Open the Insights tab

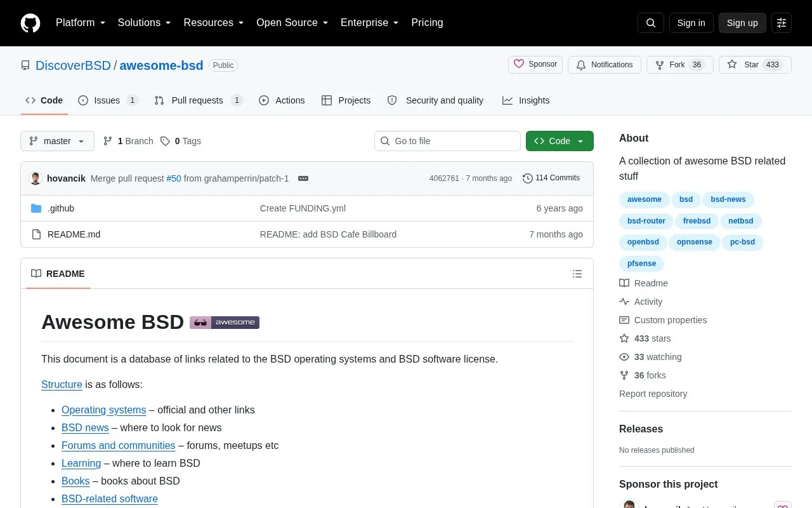(x=526, y=100)
